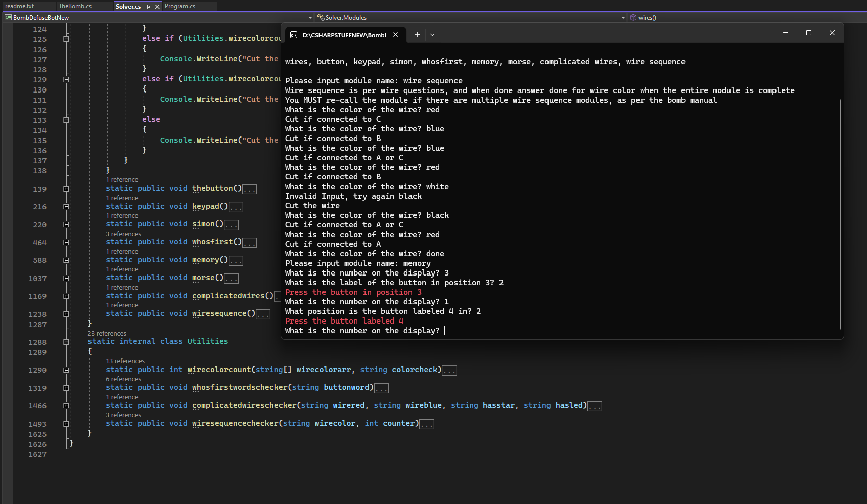Open the TheBomb.cs editor tab
The image size is (867, 504).
(75, 6)
